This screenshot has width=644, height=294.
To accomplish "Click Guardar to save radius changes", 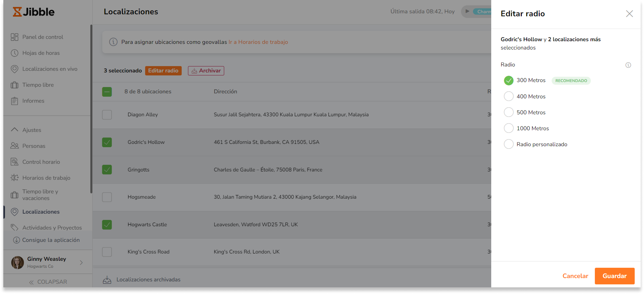I will coord(614,276).
